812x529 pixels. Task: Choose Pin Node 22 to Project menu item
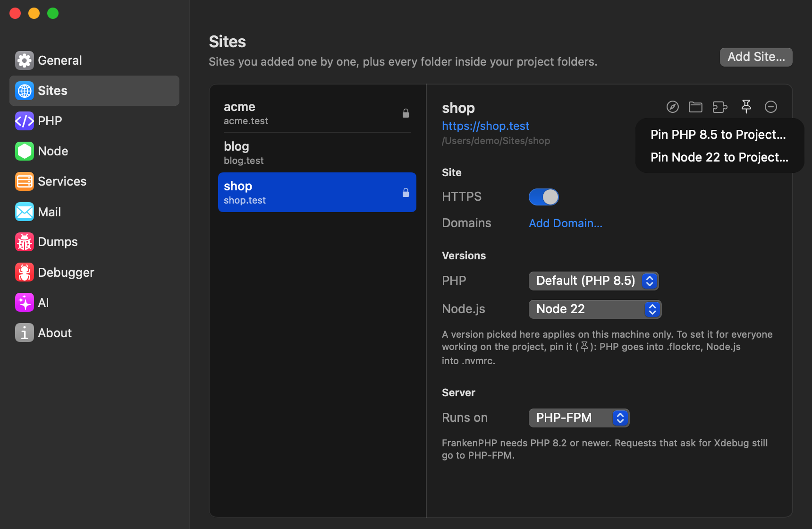pos(719,157)
